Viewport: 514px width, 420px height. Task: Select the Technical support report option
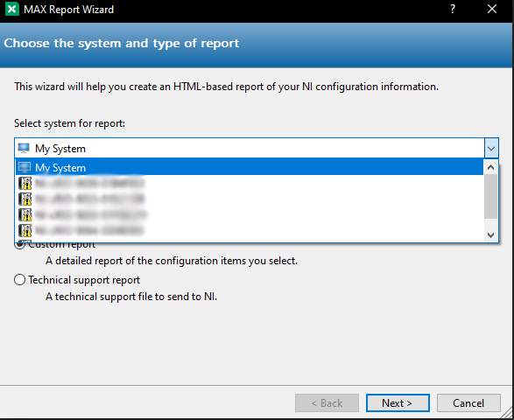[x=77, y=280]
